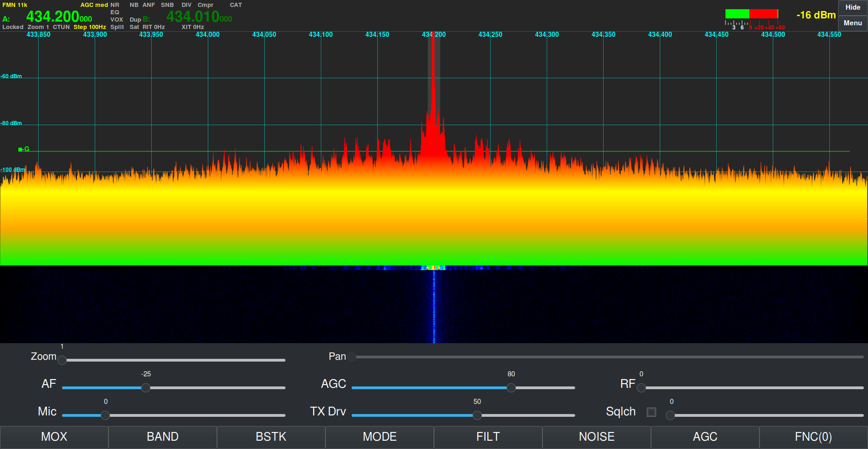Adjust the AGC gain slider knob
Viewport: 868px width, 449px height.
click(x=511, y=388)
